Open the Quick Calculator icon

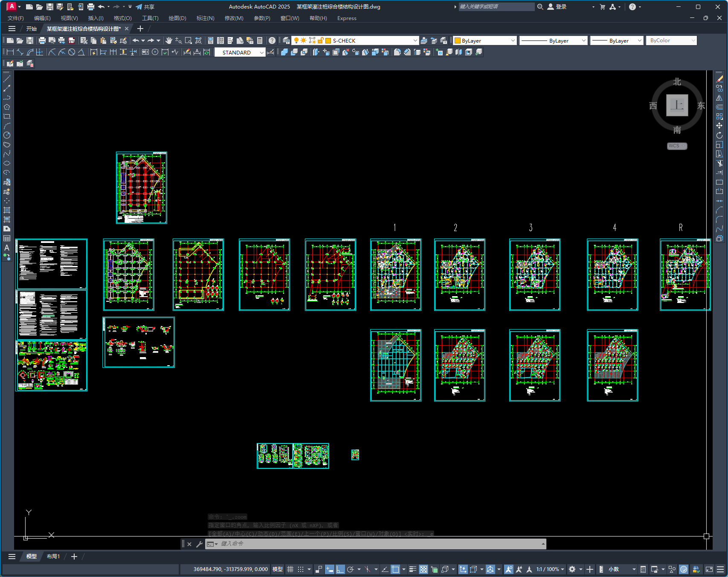click(x=260, y=40)
